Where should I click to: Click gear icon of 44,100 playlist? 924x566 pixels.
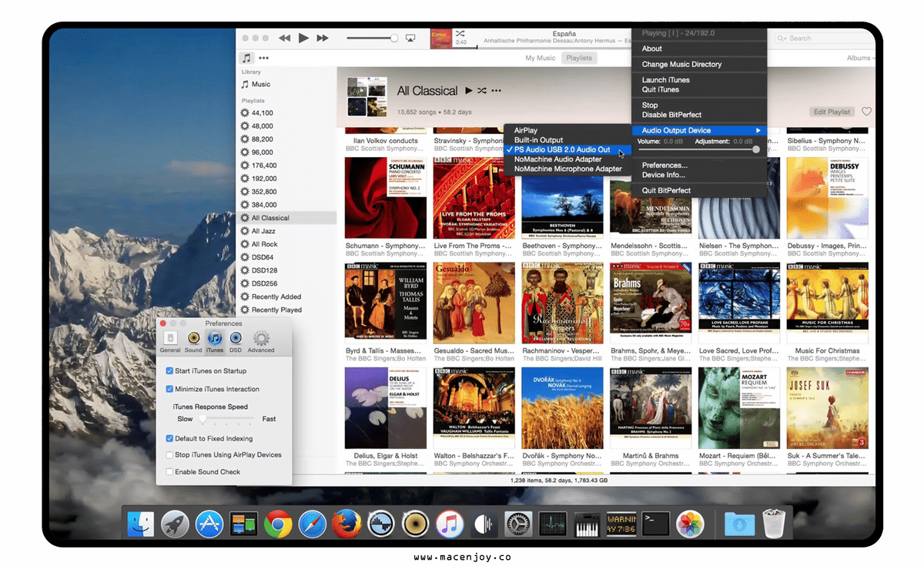tap(245, 113)
